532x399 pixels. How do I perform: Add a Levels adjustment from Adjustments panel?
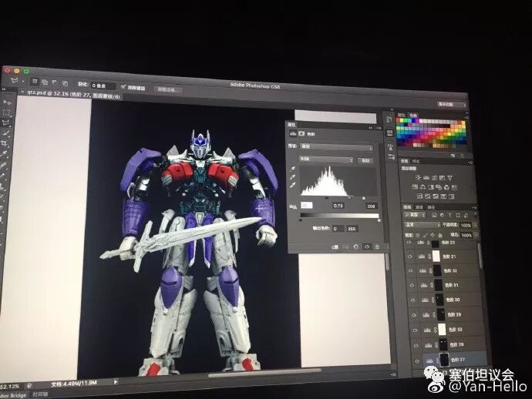pyautogui.click(x=426, y=177)
